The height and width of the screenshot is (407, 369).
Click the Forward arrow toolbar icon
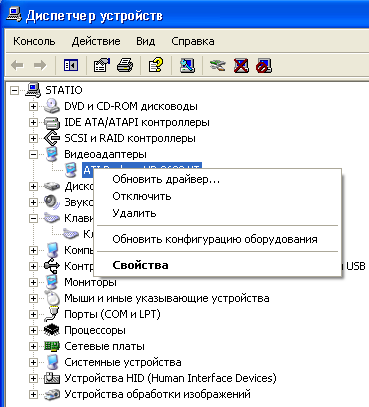coord(40,65)
